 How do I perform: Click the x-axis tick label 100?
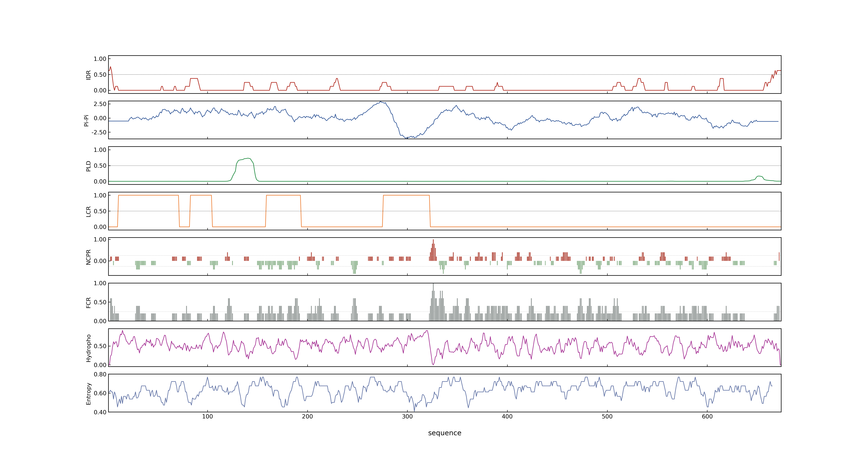208,416
